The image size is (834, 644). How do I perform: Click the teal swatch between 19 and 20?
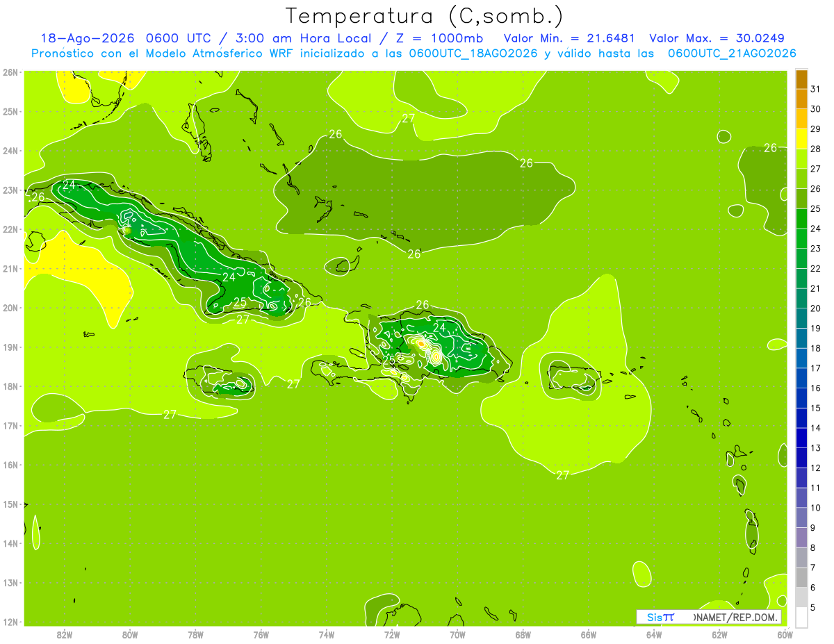tap(802, 318)
